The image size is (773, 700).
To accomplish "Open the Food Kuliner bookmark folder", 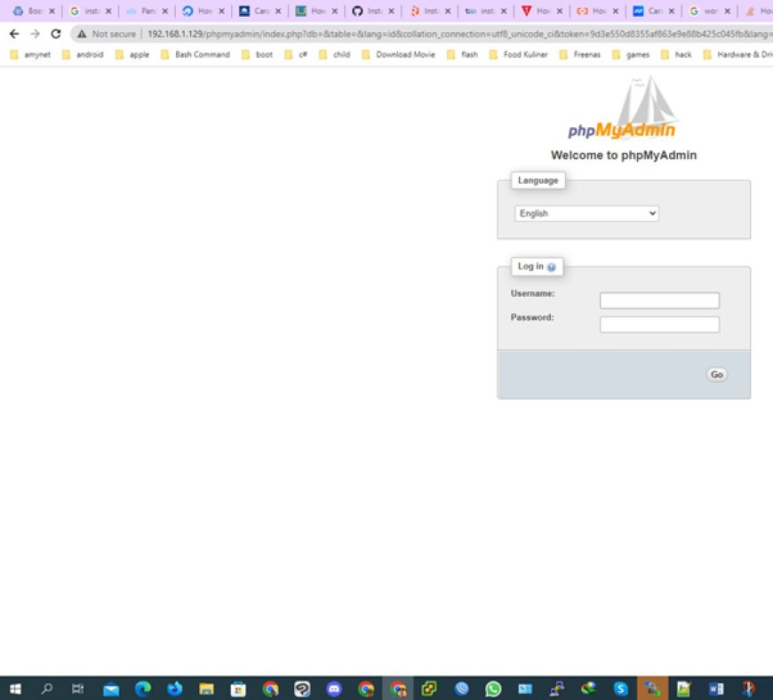I will pyautogui.click(x=519, y=54).
